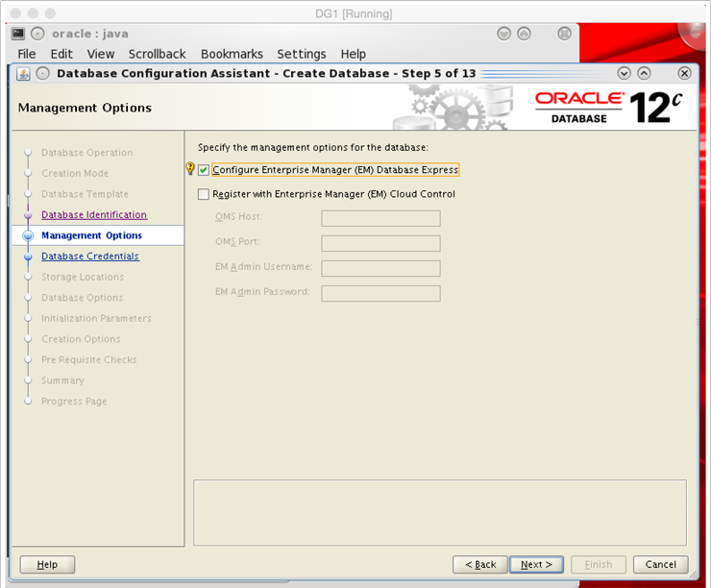The height and width of the screenshot is (588, 711).
Task: Check Register with Enterprise Manager Cloud Control
Action: [204, 194]
